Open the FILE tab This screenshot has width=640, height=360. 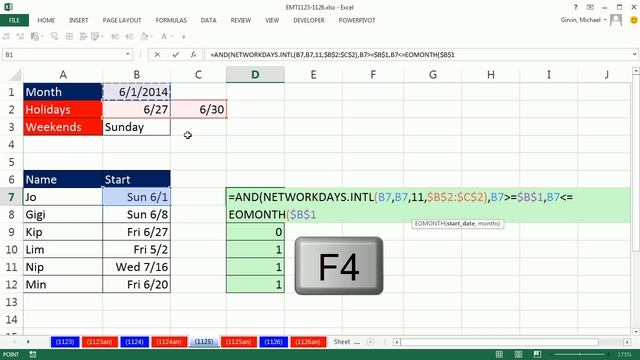pos(14,20)
